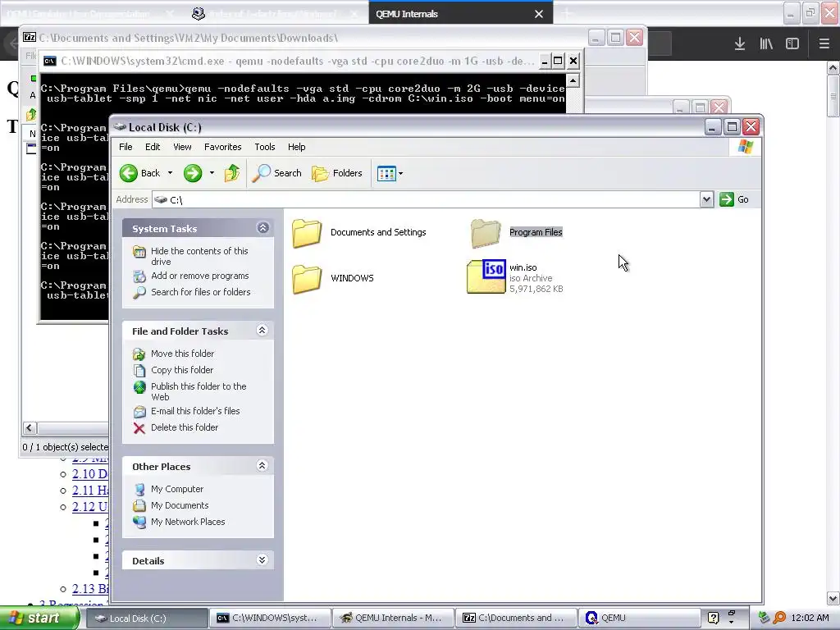Toggle the Folders pane button
This screenshot has height=630, width=840.
(x=337, y=173)
